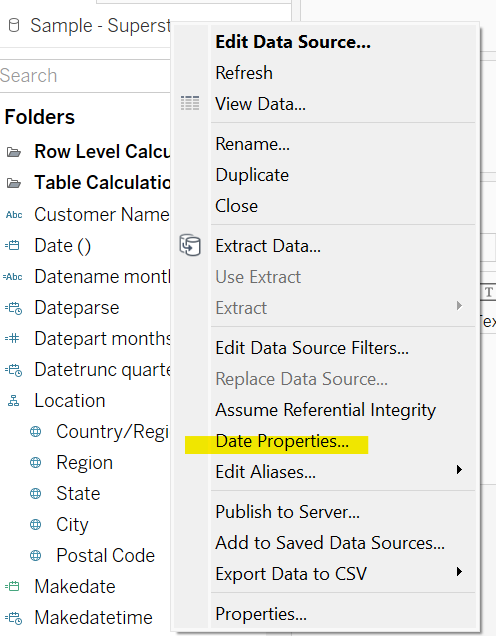Toggle Assume Referential Integrity option
This screenshot has height=636, width=496.
tap(325, 410)
